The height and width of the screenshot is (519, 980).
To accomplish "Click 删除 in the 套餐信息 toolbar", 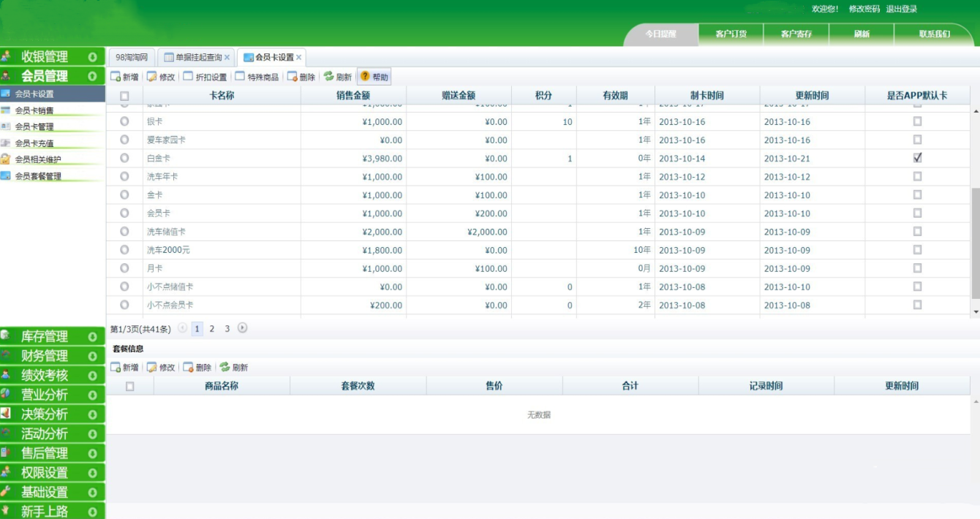I will (197, 368).
